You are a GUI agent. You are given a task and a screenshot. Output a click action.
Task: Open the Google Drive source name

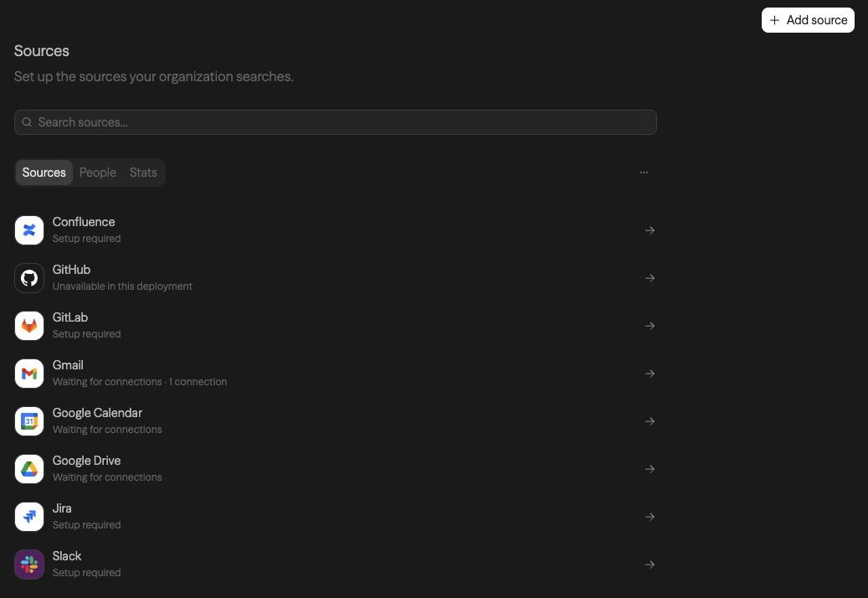86,461
